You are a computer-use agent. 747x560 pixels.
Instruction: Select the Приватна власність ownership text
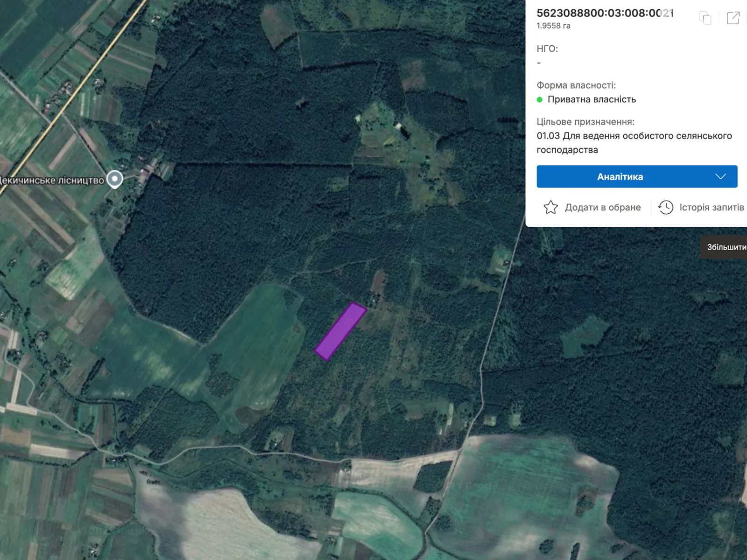592,99
